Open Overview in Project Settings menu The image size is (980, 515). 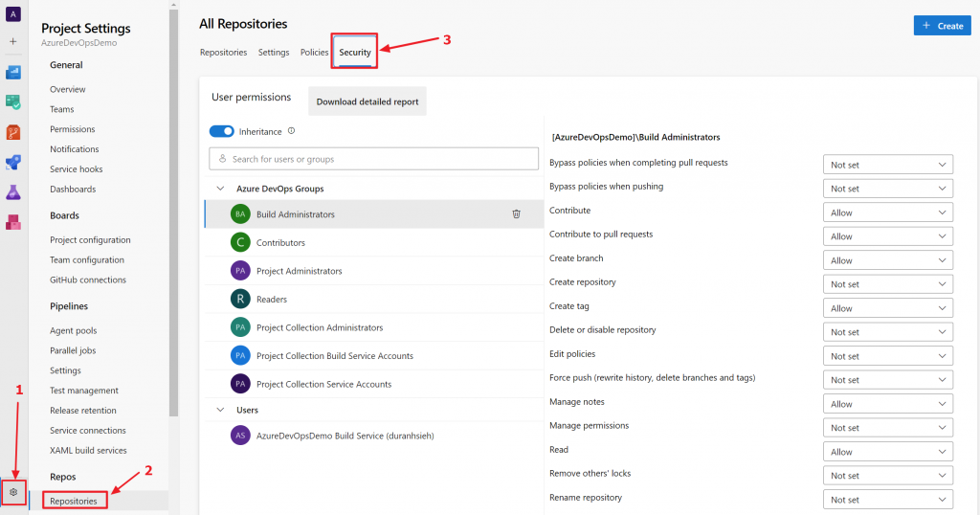[x=68, y=89]
